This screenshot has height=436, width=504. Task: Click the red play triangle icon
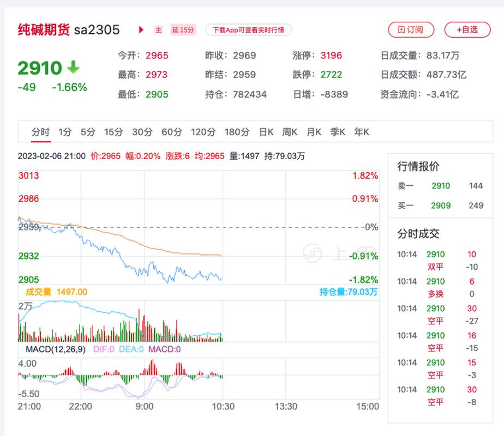(141, 30)
